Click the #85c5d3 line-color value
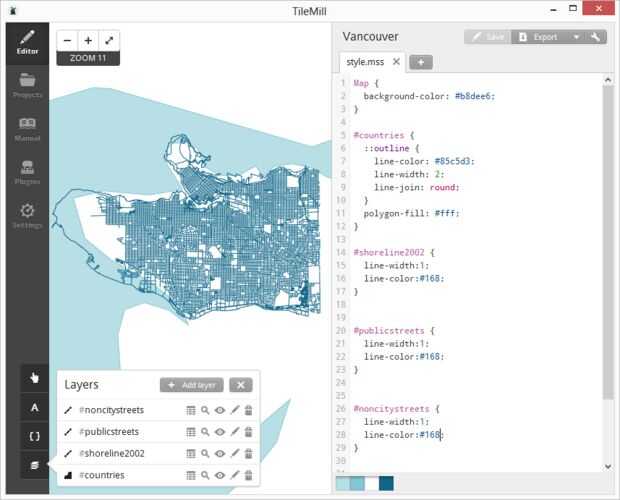This screenshot has height=500, width=620. point(453,161)
